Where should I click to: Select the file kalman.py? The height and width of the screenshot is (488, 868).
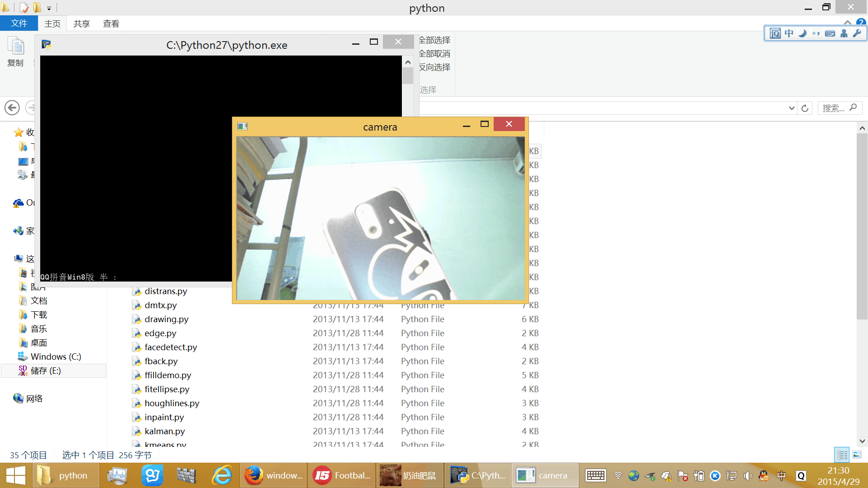[165, 432]
